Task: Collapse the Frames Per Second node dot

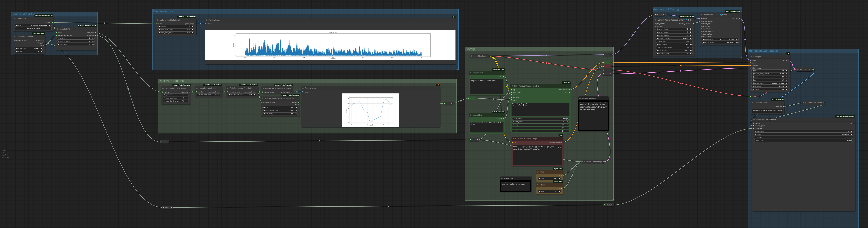Action: click(15, 37)
